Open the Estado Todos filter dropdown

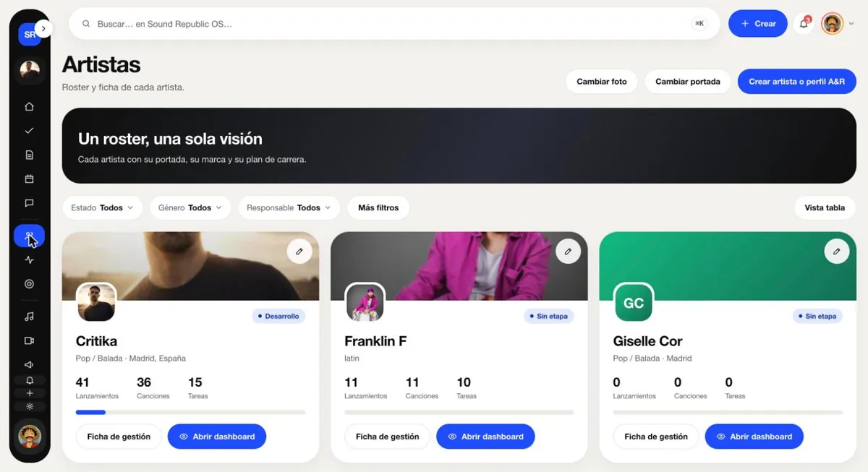[102, 207]
